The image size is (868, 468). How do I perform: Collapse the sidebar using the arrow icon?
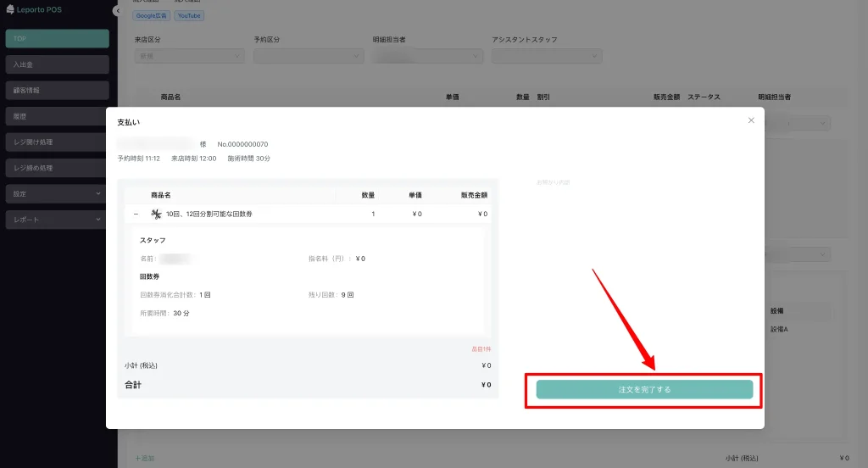tap(115, 10)
